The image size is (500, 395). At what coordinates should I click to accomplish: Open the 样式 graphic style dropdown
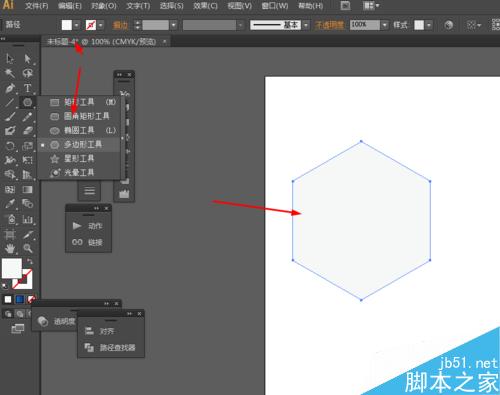pos(429,25)
